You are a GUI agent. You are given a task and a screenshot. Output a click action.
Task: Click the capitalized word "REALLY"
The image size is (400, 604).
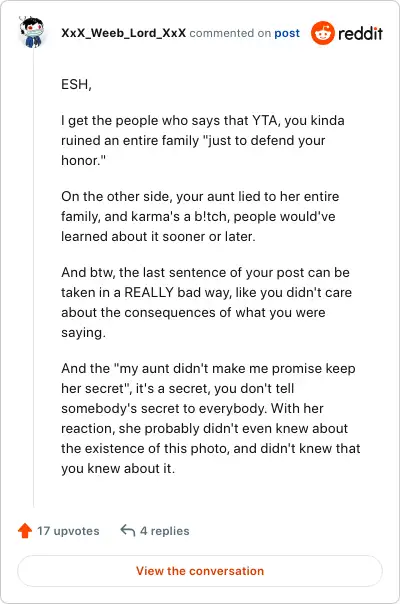click(149, 292)
